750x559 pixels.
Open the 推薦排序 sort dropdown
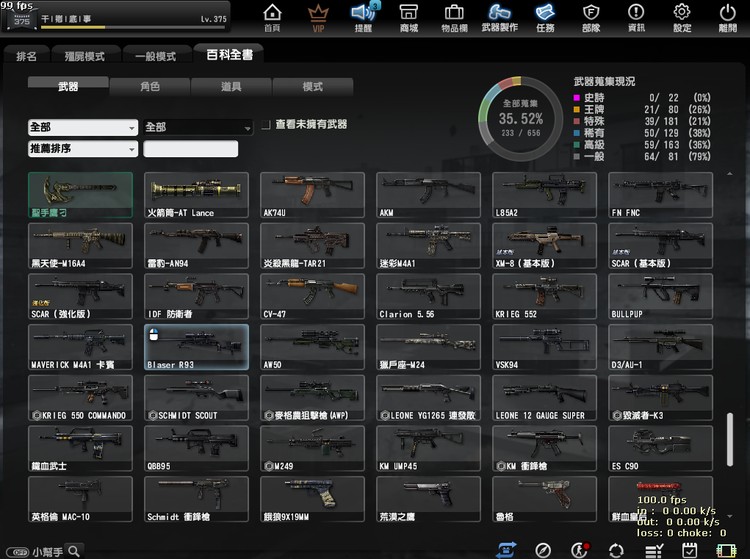(x=83, y=149)
